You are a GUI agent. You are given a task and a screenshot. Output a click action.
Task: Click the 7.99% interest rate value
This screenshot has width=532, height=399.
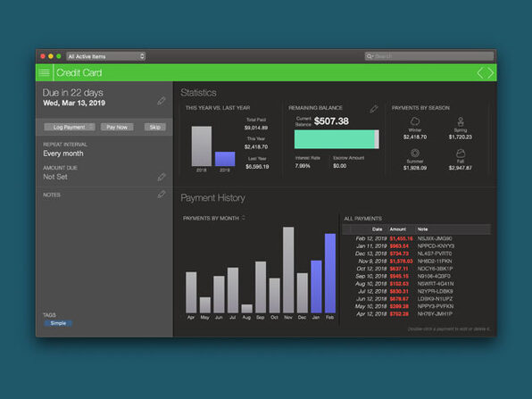click(x=303, y=166)
